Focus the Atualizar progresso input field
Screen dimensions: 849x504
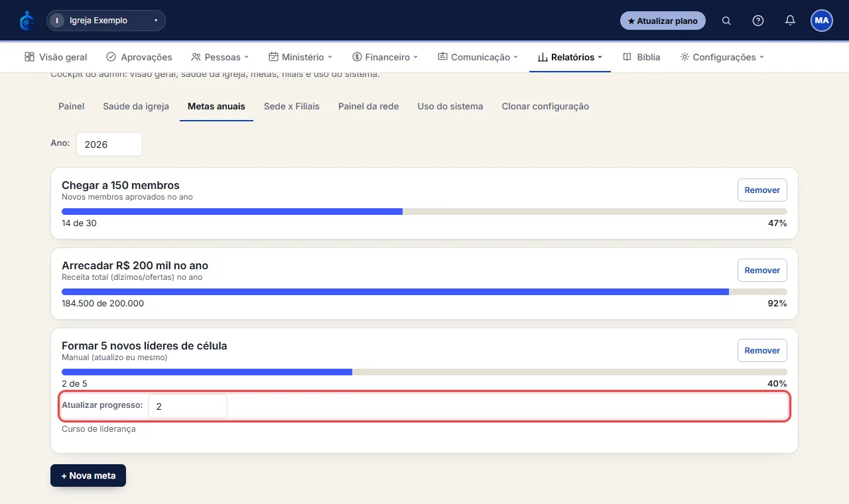pyautogui.click(x=188, y=407)
